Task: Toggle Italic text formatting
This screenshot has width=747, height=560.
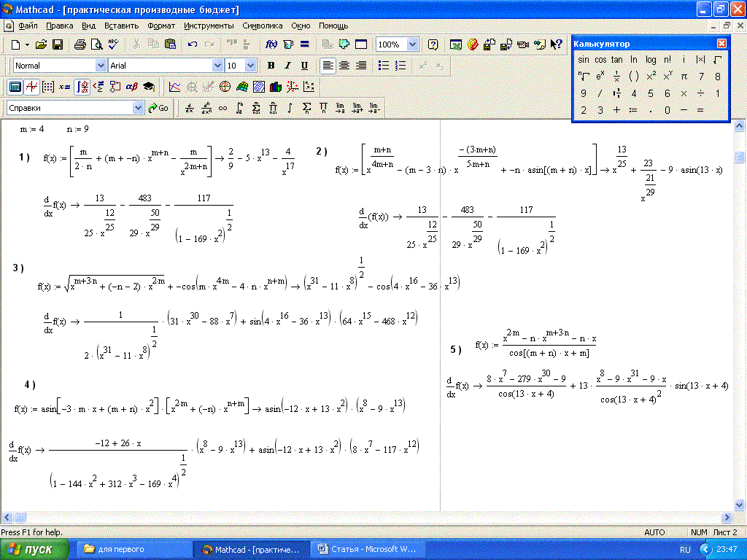Action: (287, 66)
